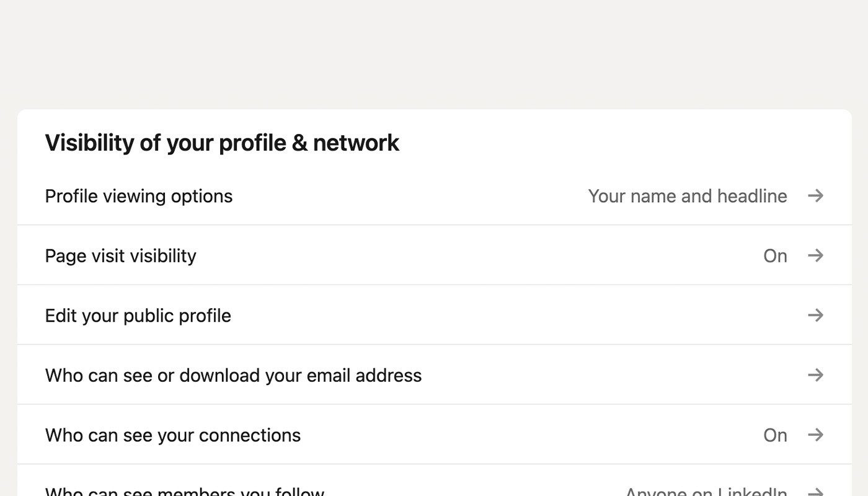Open Profile viewing options settings
Screen dimensions: 868x496
(x=138, y=195)
